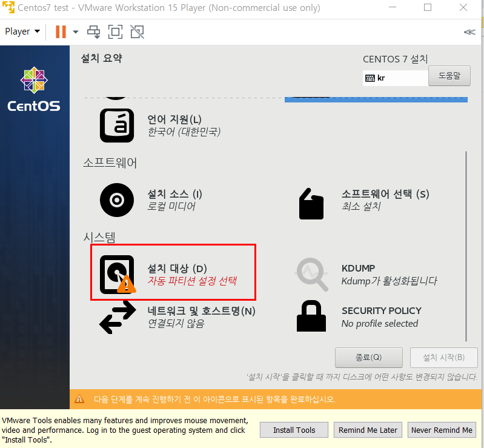Click the VMware Workstation title bar icon
Screen dimensions: 484x448
(8, 7)
